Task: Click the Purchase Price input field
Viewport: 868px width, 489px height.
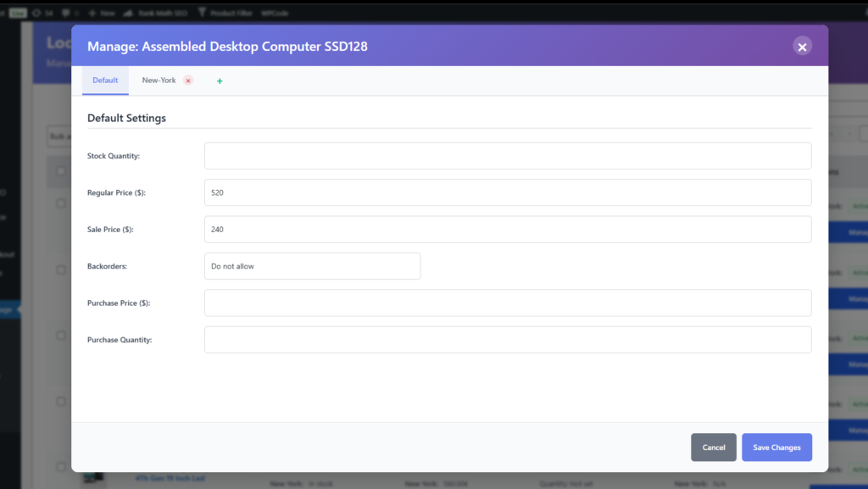Action: [507, 303]
